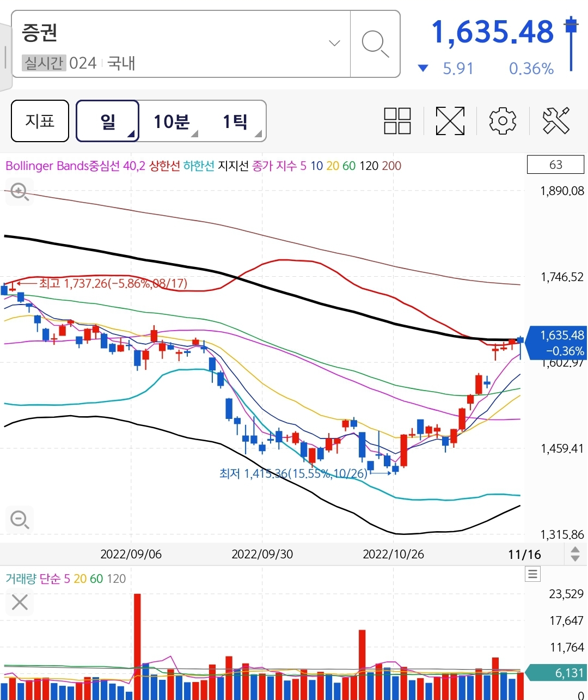Click the 1,459.41 price axis label
This screenshot has width=588, height=700.
[x=562, y=449]
